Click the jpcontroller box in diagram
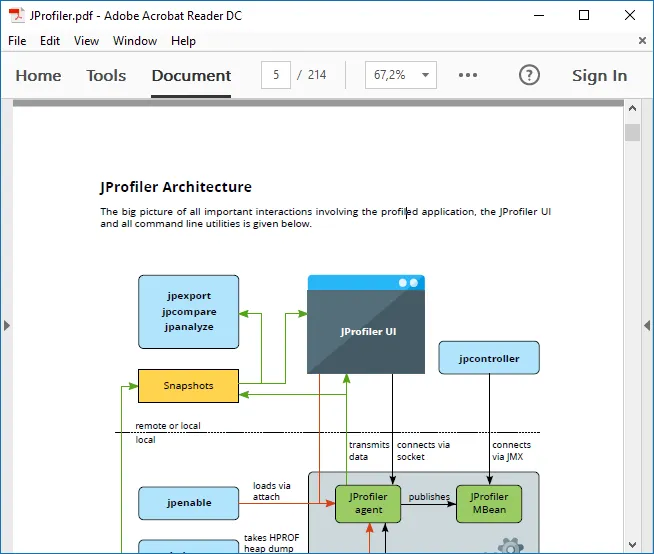Viewport: 654px width, 554px height. pyautogui.click(x=489, y=358)
